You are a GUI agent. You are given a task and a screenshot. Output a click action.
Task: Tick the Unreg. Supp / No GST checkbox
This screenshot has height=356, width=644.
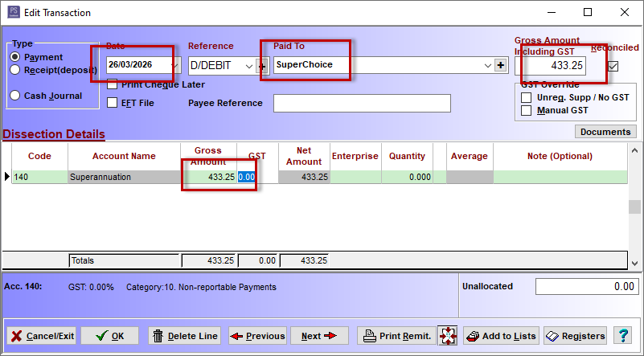[x=527, y=98]
